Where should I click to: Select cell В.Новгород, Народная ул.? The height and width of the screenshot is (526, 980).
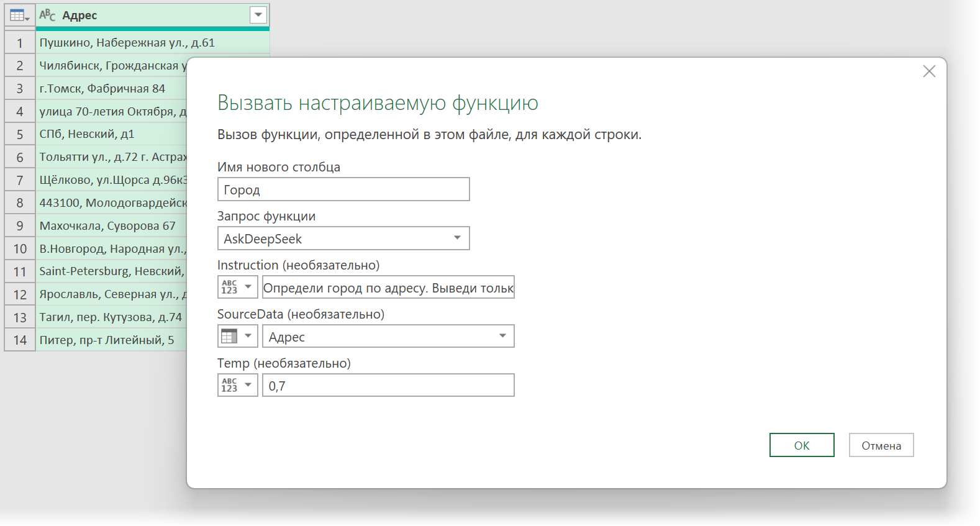click(x=111, y=249)
